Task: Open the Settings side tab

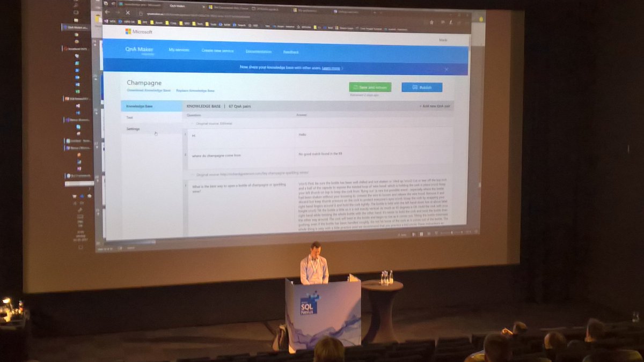Action: click(151, 129)
